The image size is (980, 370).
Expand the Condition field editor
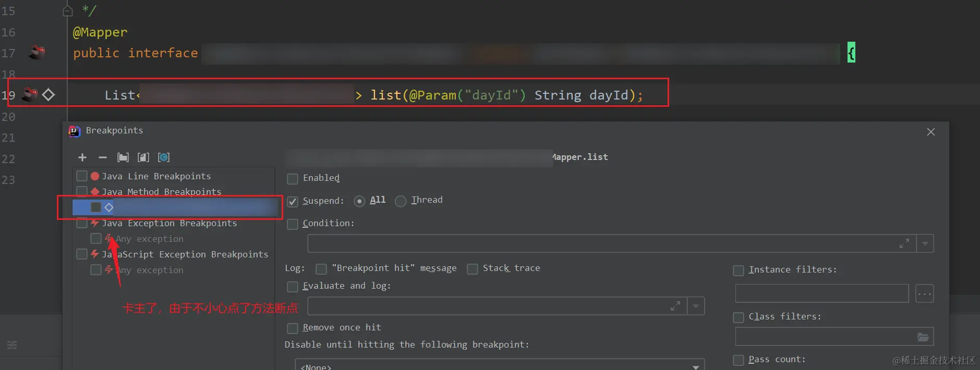pos(904,243)
